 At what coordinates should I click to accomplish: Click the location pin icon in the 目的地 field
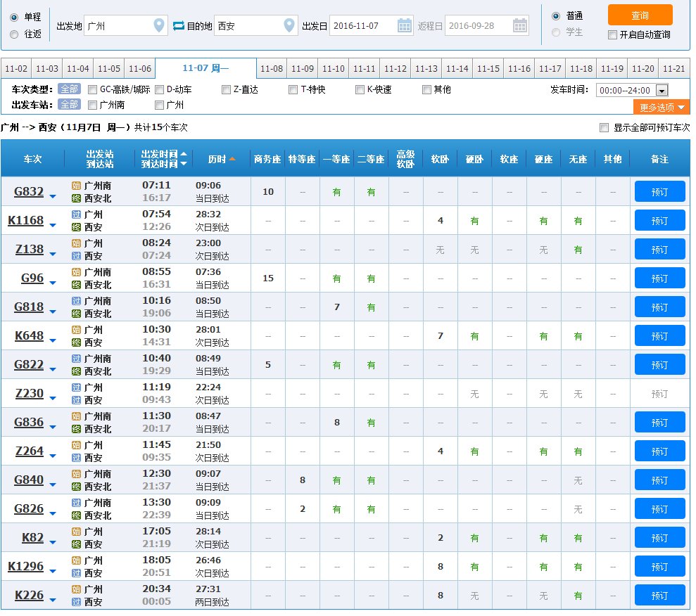pyautogui.click(x=289, y=24)
